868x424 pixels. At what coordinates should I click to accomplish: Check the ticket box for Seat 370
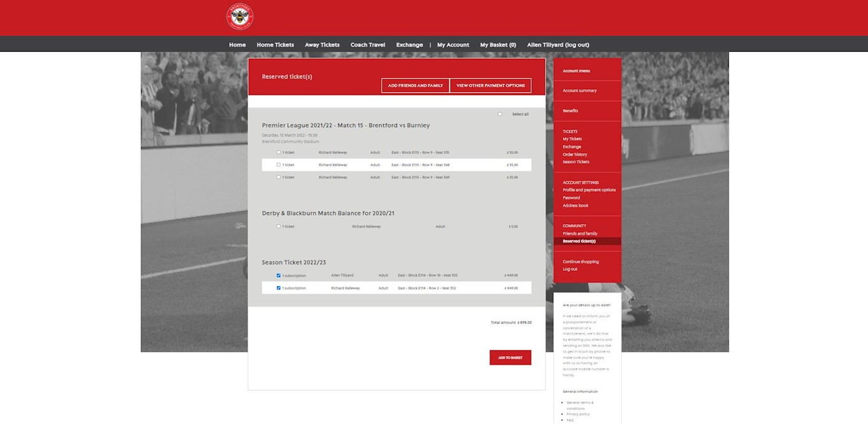(278, 152)
